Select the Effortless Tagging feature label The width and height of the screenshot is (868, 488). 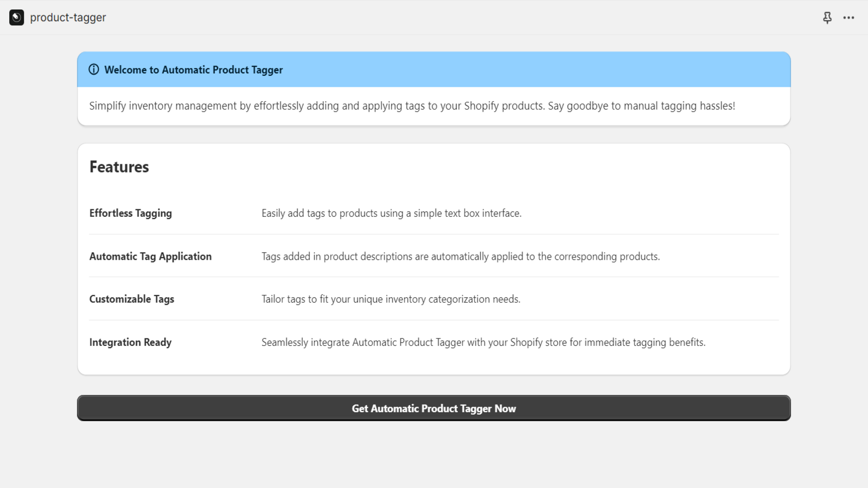coord(130,213)
